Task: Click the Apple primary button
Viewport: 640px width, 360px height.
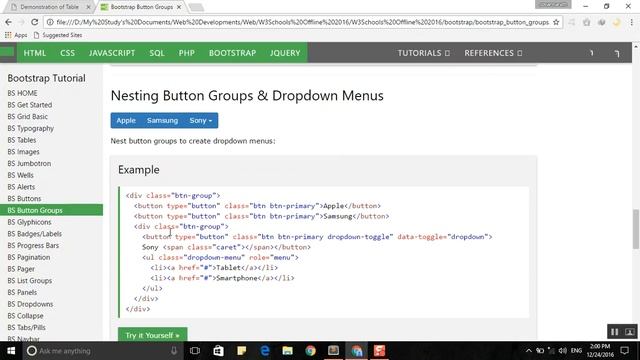Action: 126,120
